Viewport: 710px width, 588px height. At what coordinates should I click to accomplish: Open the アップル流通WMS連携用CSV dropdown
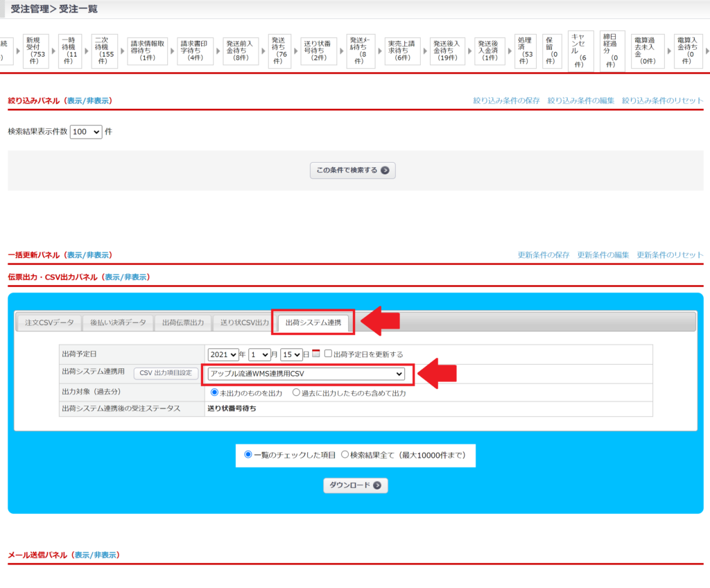(x=306, y=374)
